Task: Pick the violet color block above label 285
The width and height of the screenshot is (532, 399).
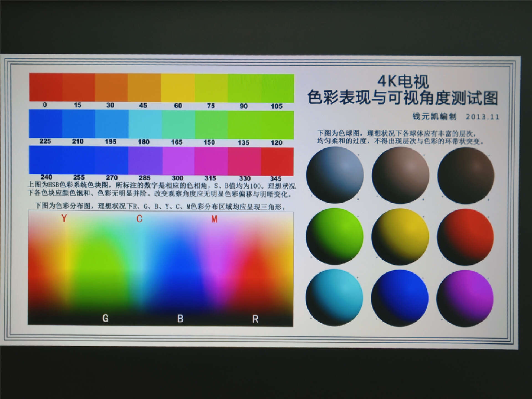Action: pyautogui.click(x=145, y=160)
